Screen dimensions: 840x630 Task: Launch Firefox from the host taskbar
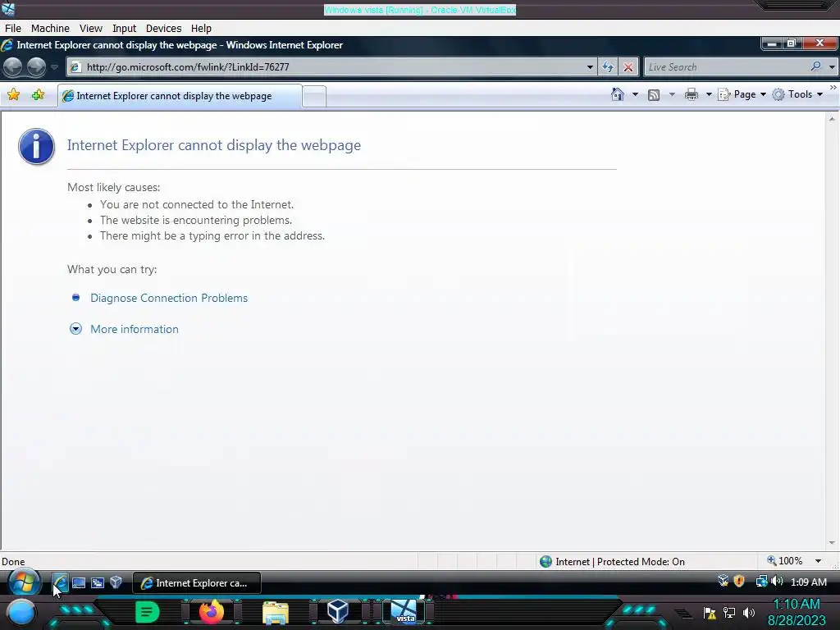[x=211, y=612]
